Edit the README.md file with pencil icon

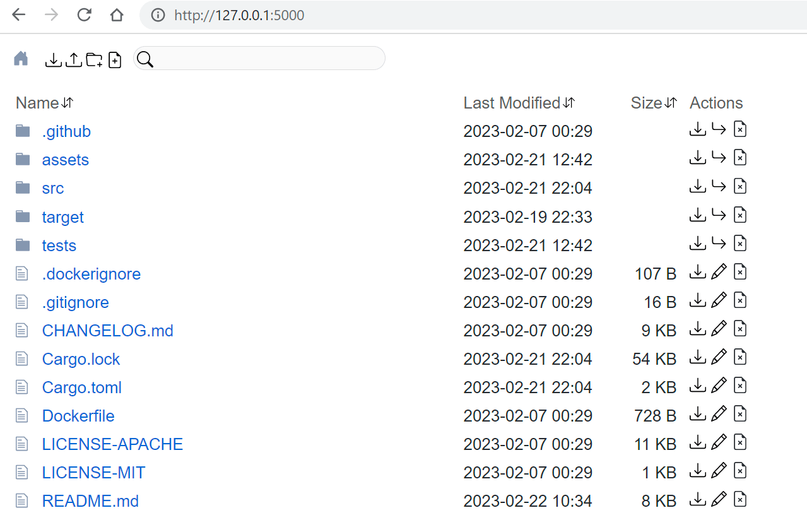click(x=719, y=500)
